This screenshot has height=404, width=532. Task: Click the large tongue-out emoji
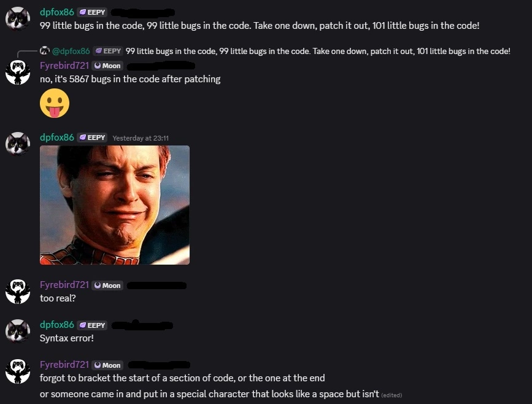(x=55, y=103)
